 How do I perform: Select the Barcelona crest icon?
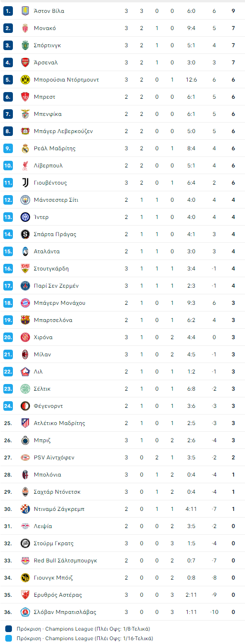click(25, 320)
